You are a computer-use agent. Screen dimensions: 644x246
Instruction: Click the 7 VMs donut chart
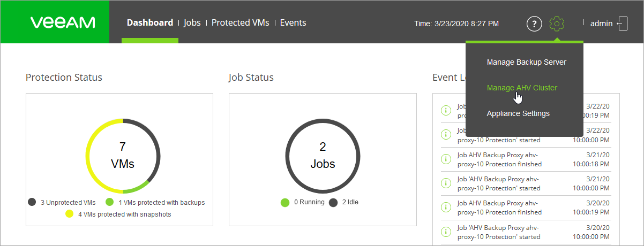pyautogui.click(x=122, y=155)
